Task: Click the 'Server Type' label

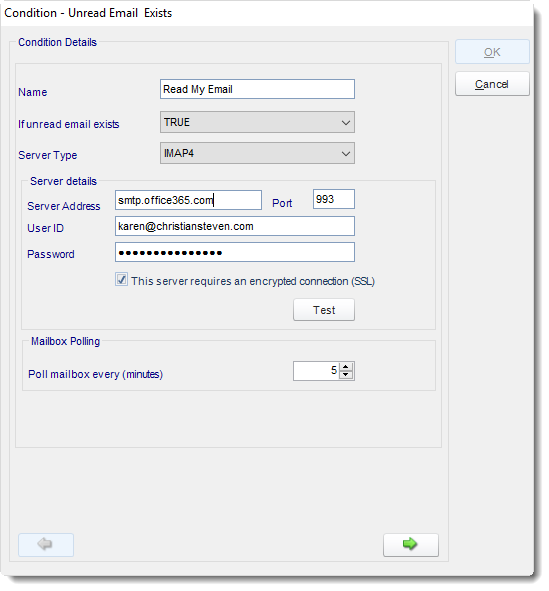Action: pyautogui.click(x=47, y=155)
